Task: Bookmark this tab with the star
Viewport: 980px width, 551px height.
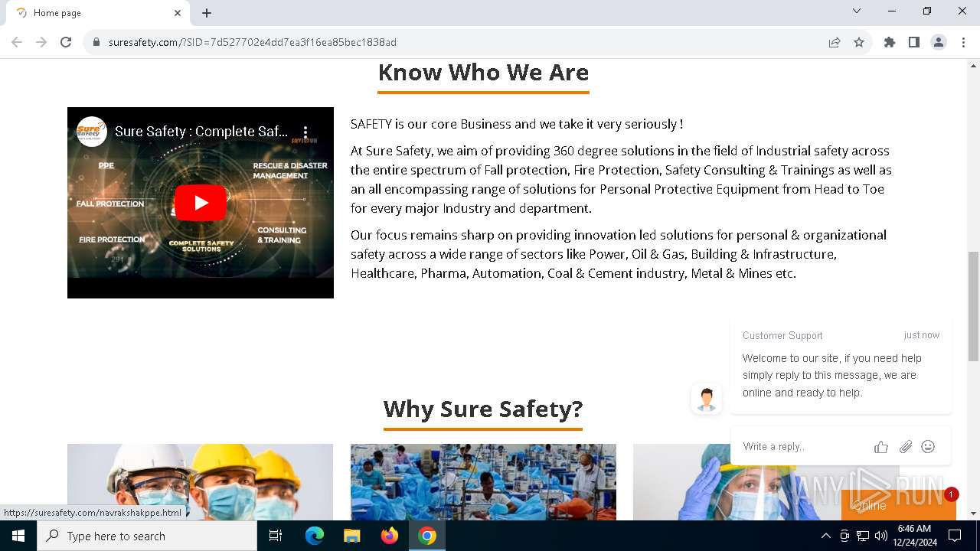Action: coord(859,42)
